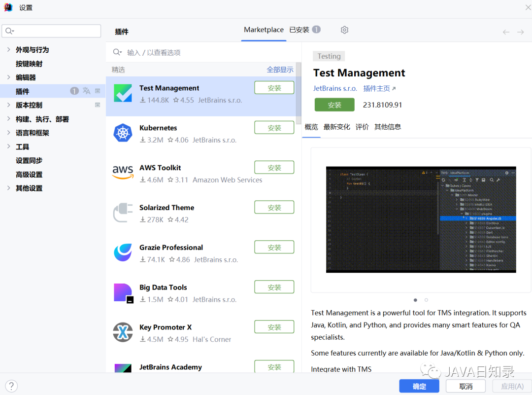Select 按键映射 in settings tree
Screen dimensions: 532x395
click(x=29, y=64)
